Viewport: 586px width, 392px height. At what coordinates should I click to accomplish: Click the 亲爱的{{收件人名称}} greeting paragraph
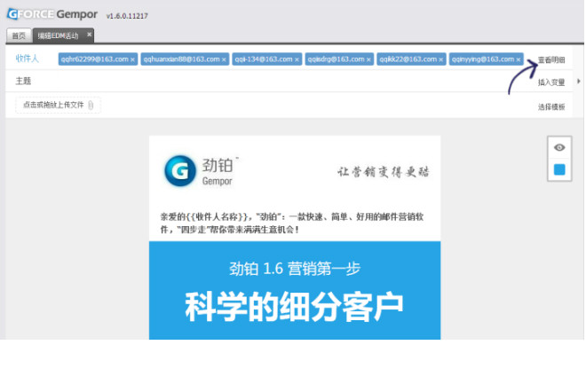click(292, 223)
